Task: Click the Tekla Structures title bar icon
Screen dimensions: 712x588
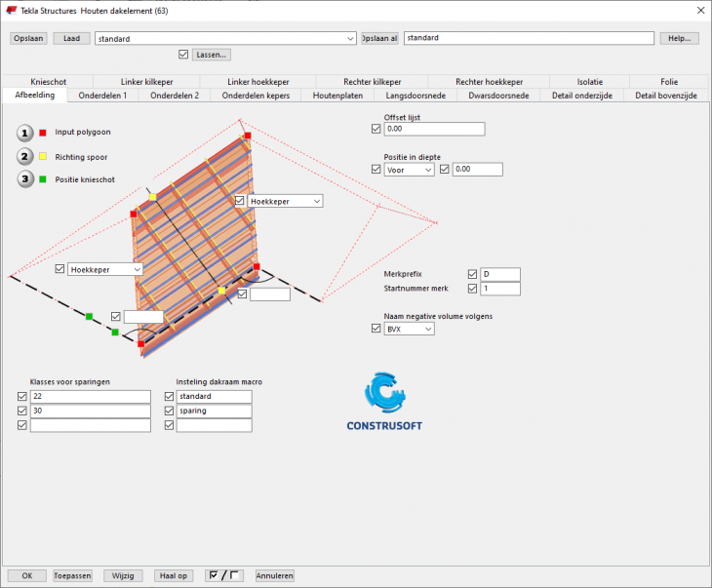Action: point(10,11)
